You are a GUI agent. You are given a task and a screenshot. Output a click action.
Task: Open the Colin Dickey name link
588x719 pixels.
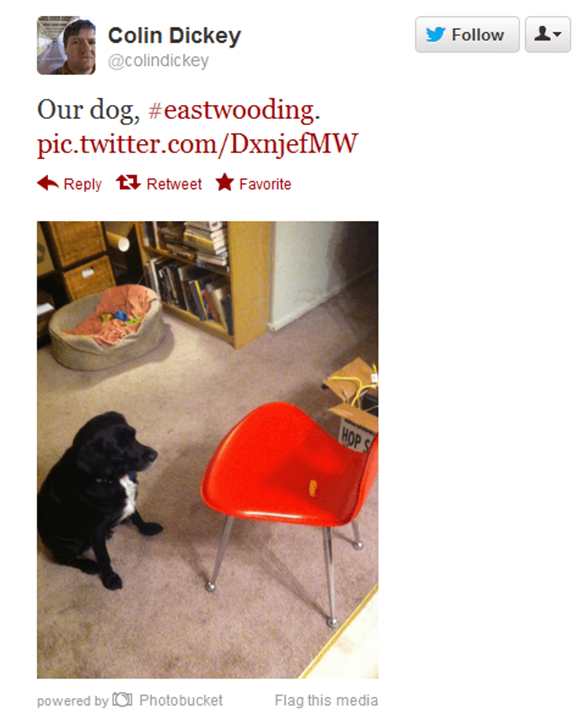click(x=174, y=36)
